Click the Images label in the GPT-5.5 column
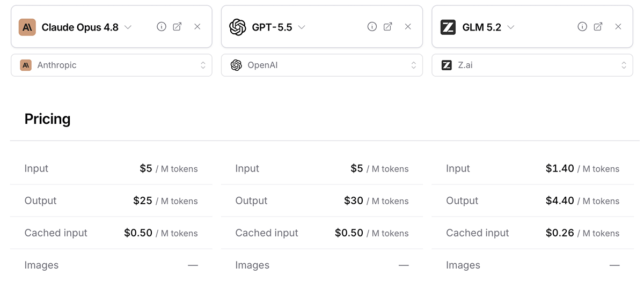 [x=252, y=265]
